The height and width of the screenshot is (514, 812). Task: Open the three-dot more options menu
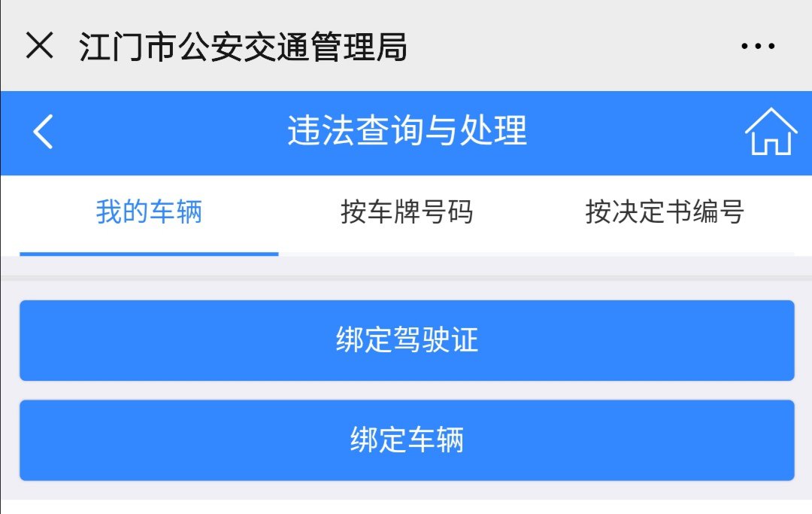pos(757,47)
